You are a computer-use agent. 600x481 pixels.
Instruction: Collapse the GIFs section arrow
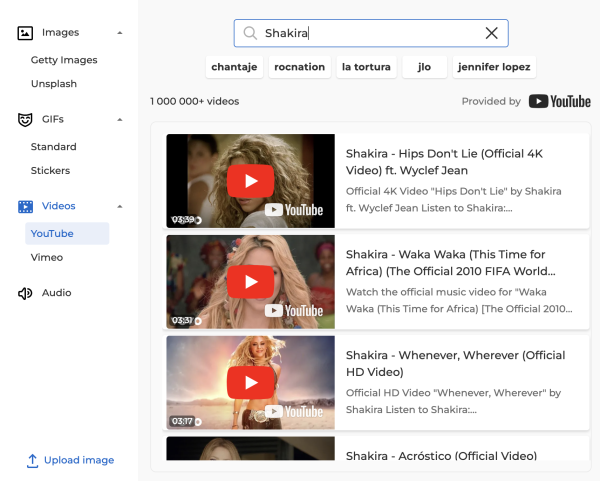point(120,120)
